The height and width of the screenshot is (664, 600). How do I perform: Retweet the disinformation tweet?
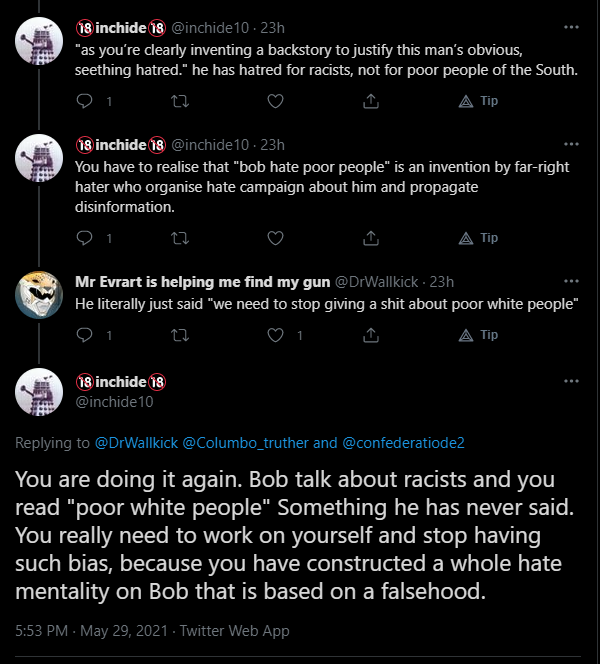tap(180, 238)
